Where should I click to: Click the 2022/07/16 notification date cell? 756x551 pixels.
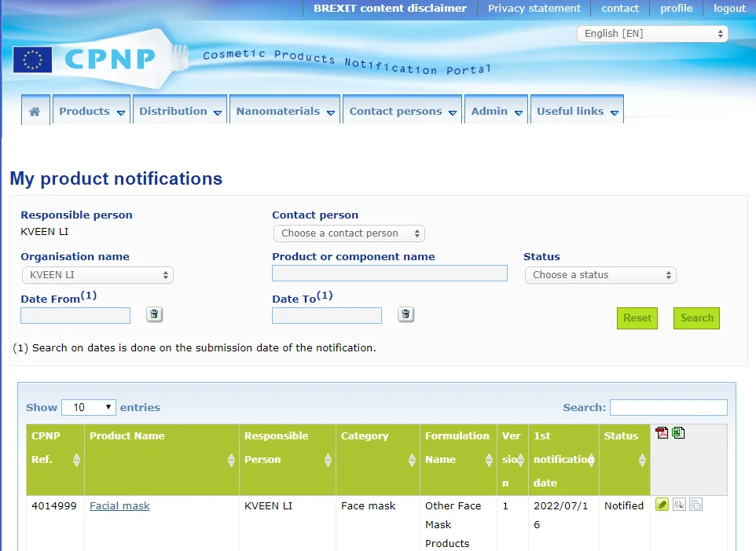561,515
